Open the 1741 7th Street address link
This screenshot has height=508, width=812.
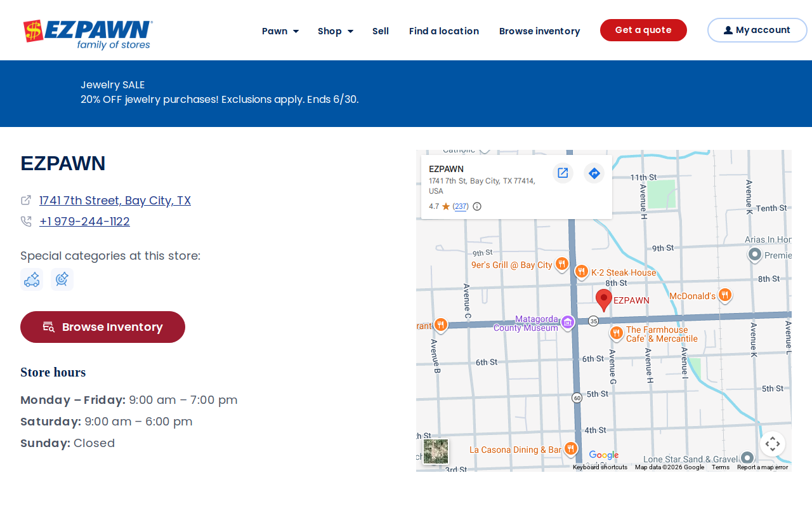click(x=115, y=201)
